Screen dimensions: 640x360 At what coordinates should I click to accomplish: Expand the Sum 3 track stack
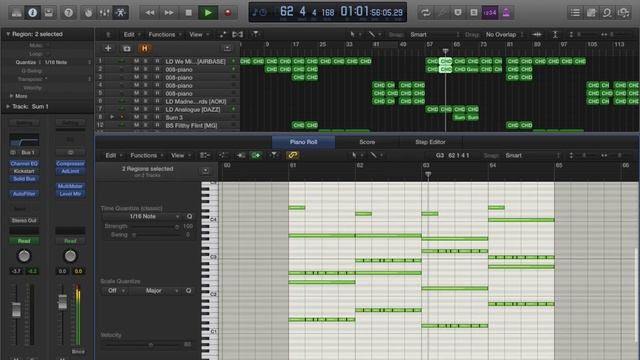pyautogui.click(x=112, y=117)
